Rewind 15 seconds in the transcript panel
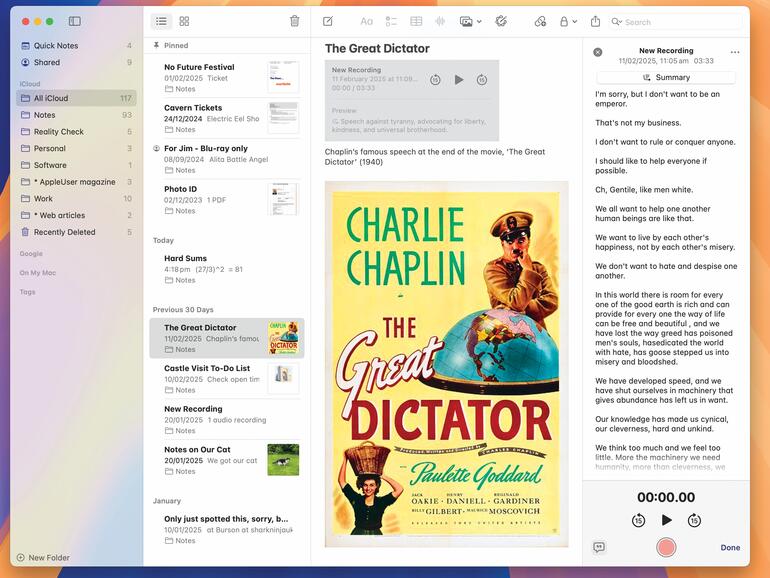Viewport: 770px width, 578px height. click(638, 520)
